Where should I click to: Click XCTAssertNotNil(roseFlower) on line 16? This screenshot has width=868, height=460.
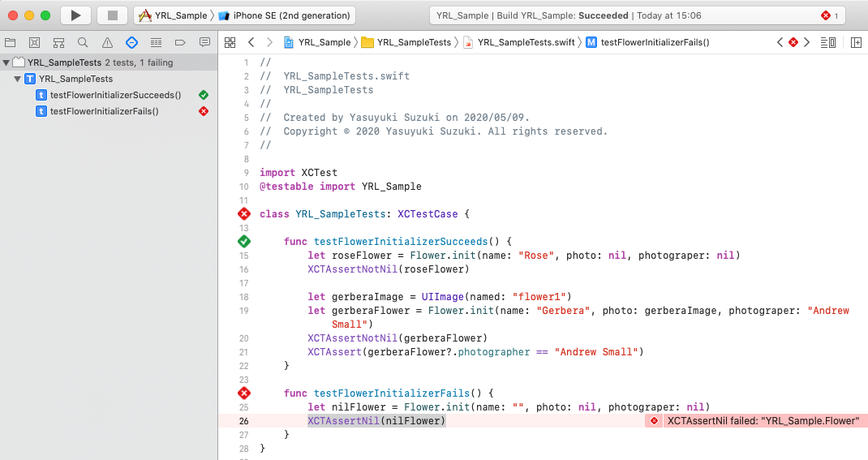coord(389,269)
